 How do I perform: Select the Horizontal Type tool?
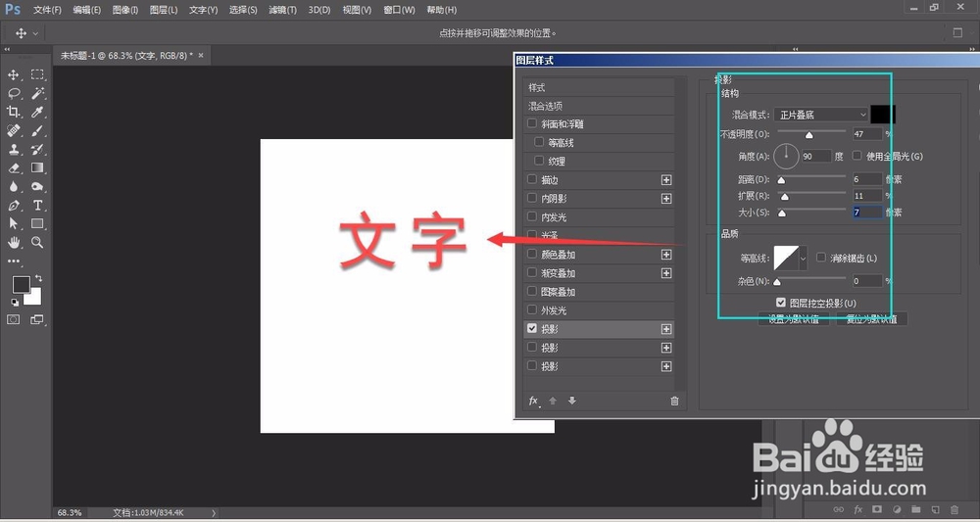(37, 205)
